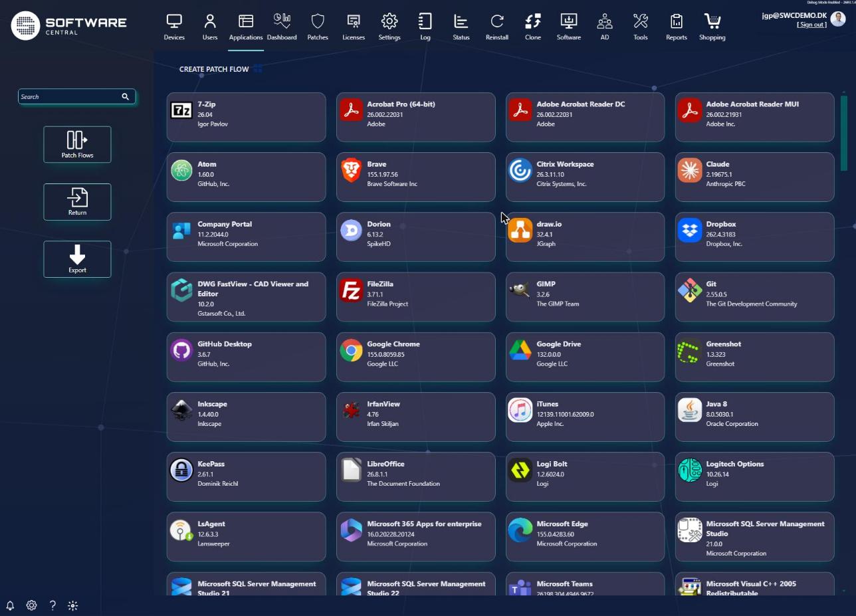Click the user profile avatar
This screenshot has width=856, height=616.
[837, 20]
